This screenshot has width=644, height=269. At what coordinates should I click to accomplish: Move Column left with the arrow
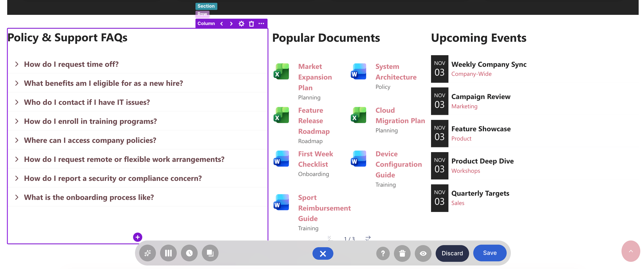[222, 23]
